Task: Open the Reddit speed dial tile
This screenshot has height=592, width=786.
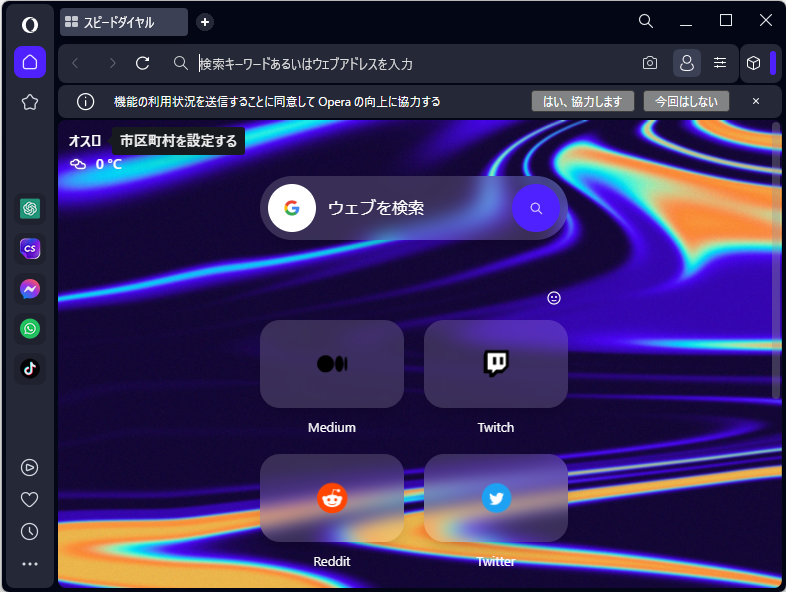Action: [x=332, y=498]
